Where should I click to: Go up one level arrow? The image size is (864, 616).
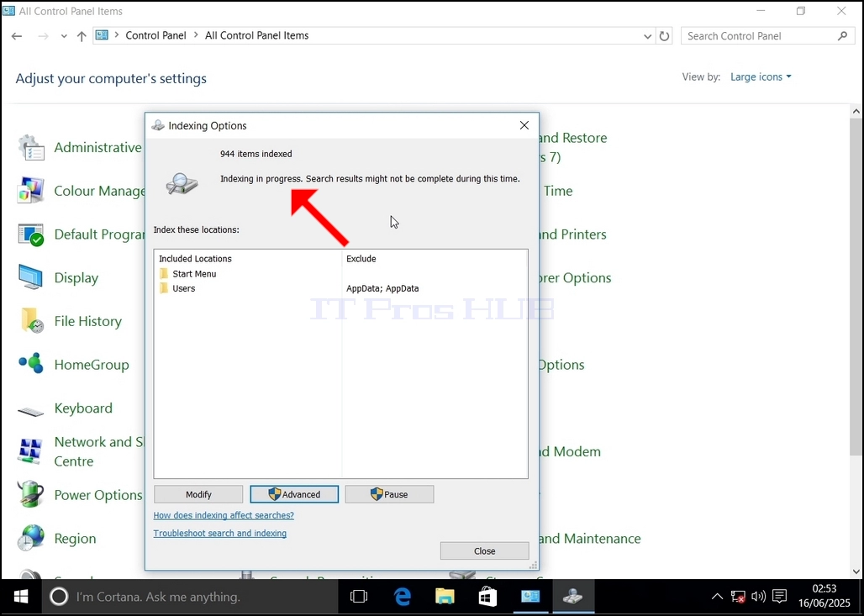tap(82, 36)
